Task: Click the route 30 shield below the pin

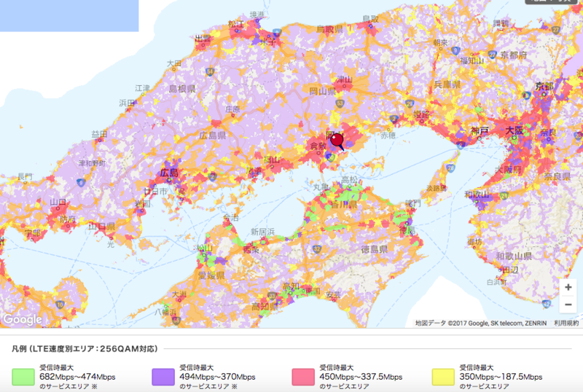Action: click(330, 157)
